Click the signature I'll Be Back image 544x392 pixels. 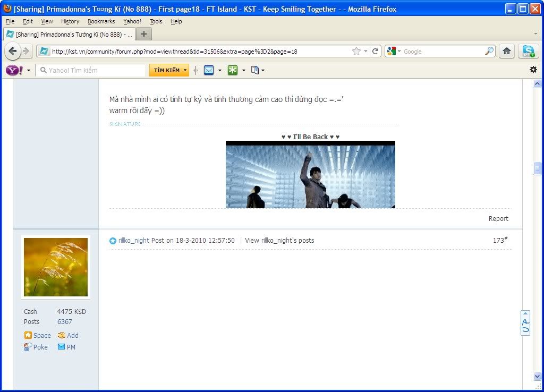pyautogui.click(x=310, y=175)
